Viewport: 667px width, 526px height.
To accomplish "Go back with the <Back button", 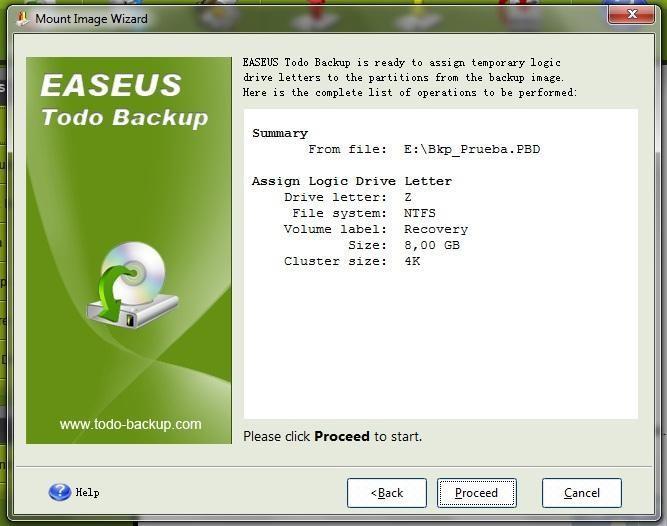I will [387, 492].
